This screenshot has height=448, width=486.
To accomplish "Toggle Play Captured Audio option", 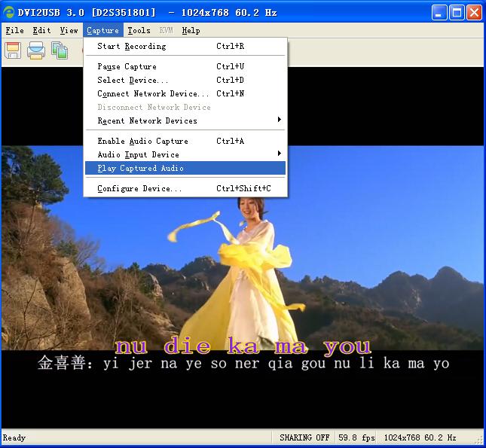I will point(140,169).
